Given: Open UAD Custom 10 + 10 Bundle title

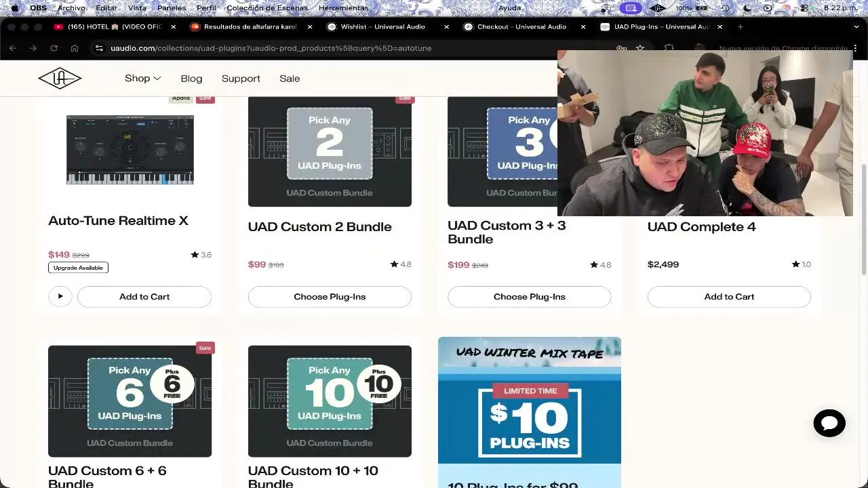Looking at the screenshot, I should (x=313, y=476).
